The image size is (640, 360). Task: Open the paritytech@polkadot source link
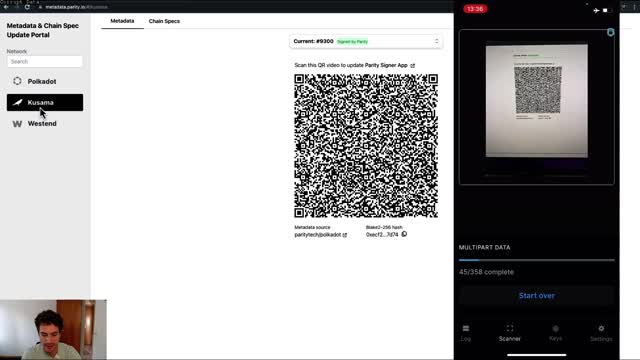click(320, 235)
